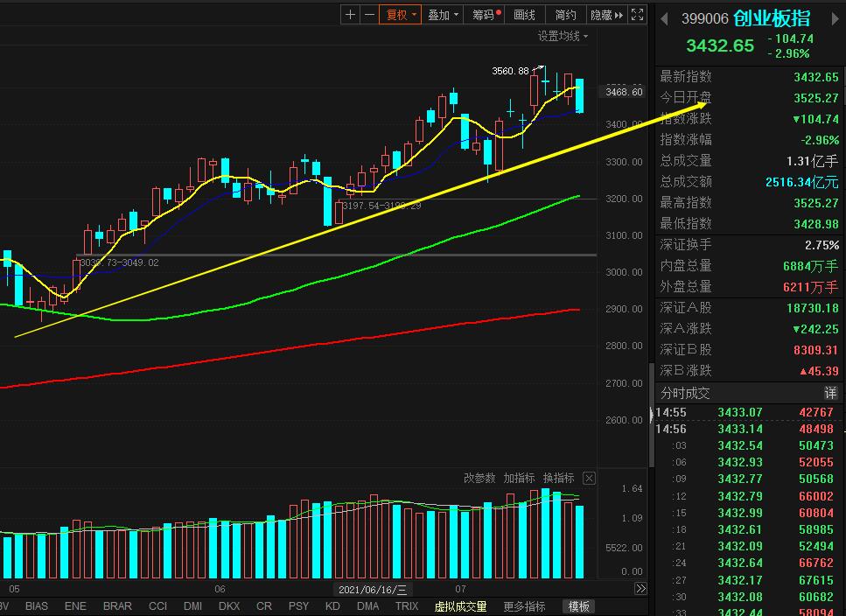Image resolution: width=846 pixels, height=616 pixels.
Task: Open trade details via 详 icon
Action: 830,394
